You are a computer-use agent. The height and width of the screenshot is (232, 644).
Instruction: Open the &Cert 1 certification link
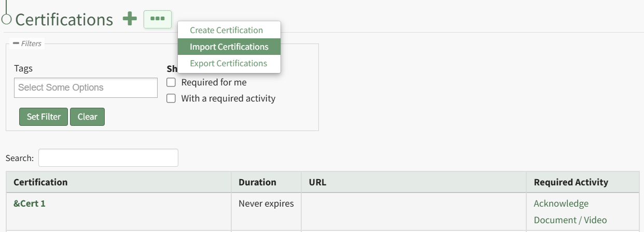click(x=30, y=204)
